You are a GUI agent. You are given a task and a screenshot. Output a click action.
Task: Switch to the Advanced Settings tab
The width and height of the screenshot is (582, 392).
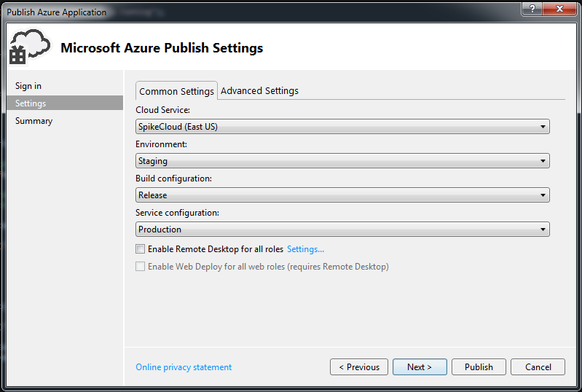tap(259, 90)
